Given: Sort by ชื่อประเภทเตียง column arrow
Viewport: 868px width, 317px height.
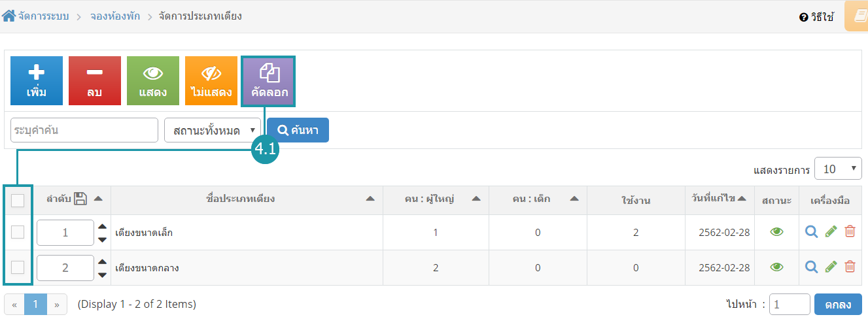Looking at the screenshot, I should pos(370,199).
